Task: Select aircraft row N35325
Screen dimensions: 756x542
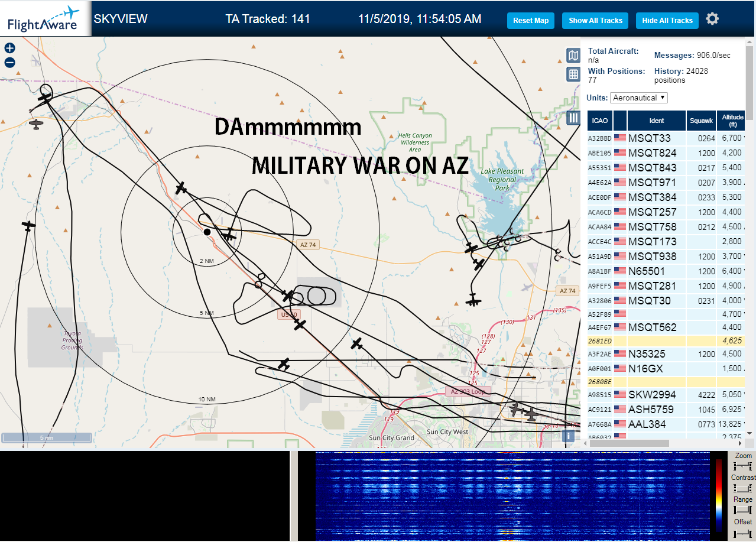Action: 667,354
